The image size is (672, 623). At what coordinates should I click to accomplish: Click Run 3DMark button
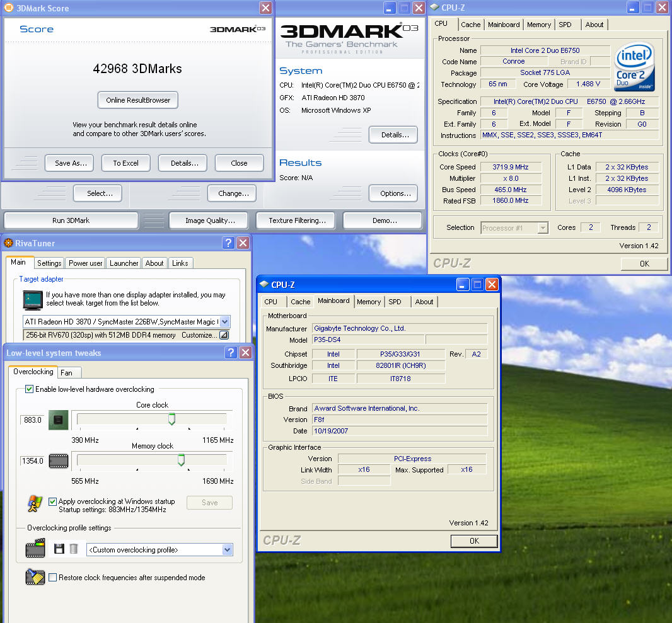(71, 220)
